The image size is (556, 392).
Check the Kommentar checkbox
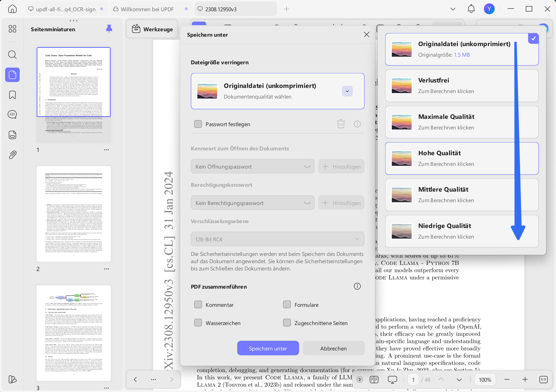coord(198,305)
